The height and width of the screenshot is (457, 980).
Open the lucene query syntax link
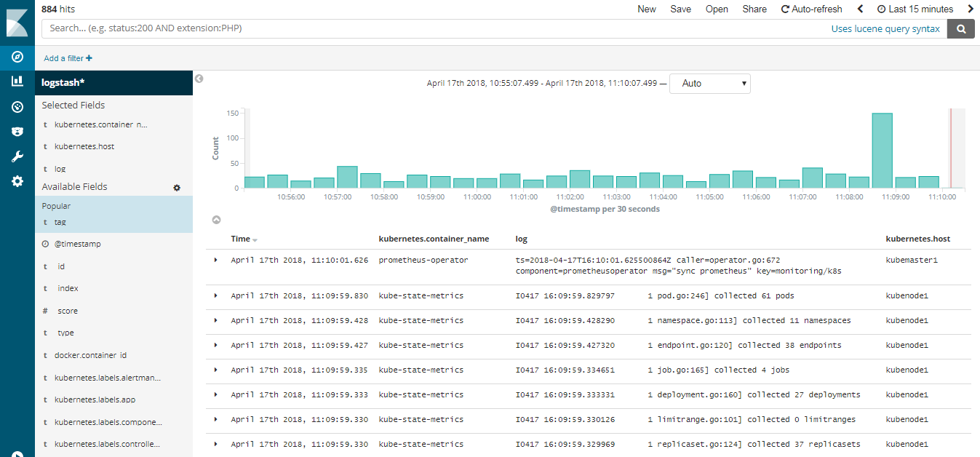tap(885, 28)
